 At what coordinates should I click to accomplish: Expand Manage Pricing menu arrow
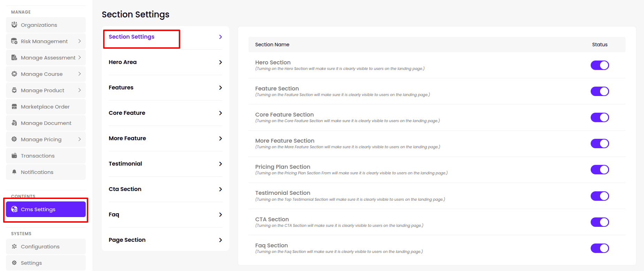point(79,139)
